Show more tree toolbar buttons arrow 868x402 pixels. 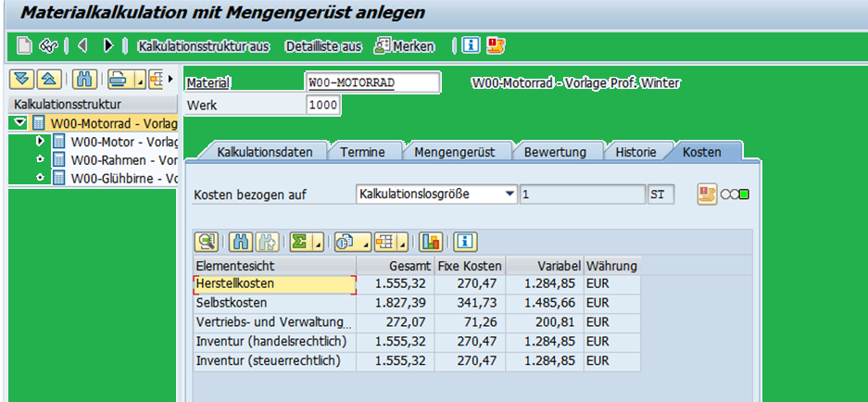[170, 79]
